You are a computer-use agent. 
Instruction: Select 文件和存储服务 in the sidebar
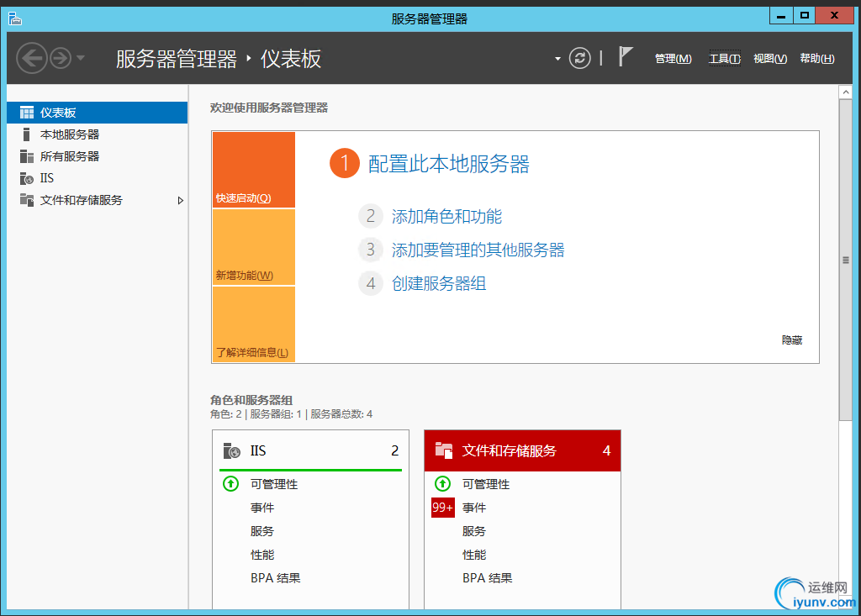98,200
